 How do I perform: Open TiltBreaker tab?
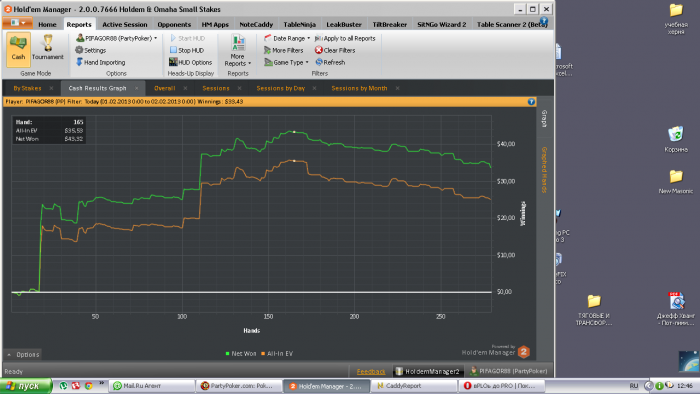point(390,25)
